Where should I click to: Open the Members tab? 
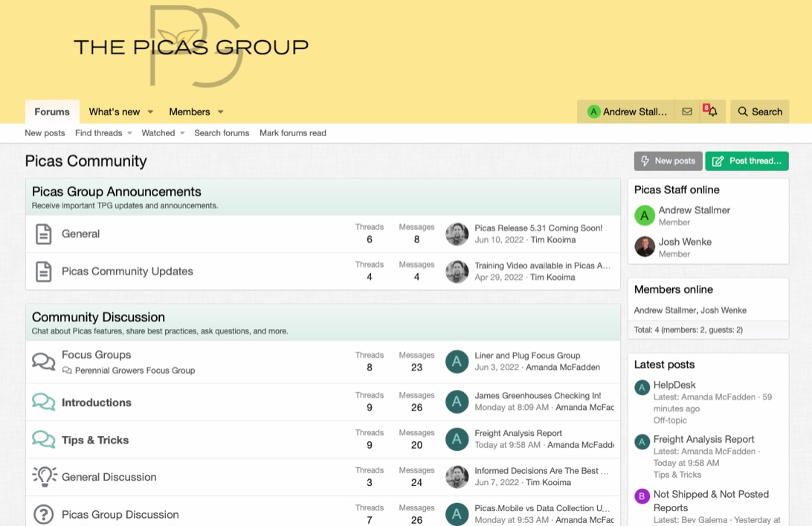pyautogui.click(x=190, y=112)
